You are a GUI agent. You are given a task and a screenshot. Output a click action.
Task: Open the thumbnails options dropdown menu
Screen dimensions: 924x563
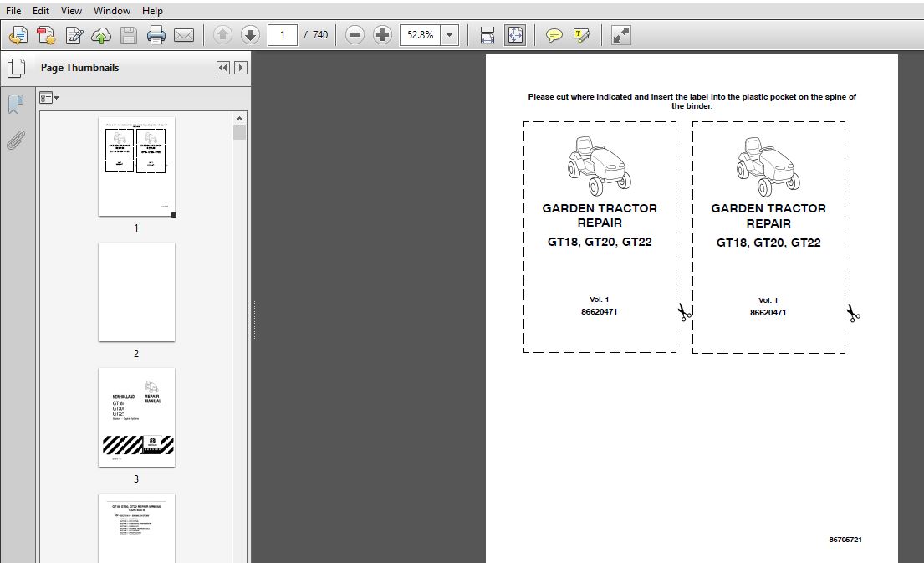(x=48, y=98)
